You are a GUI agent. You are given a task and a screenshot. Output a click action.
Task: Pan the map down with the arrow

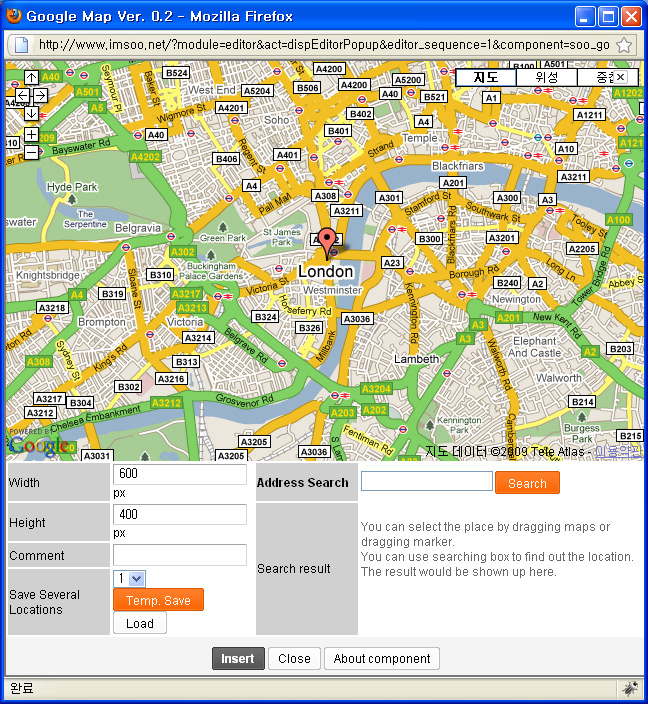(31, 113)
